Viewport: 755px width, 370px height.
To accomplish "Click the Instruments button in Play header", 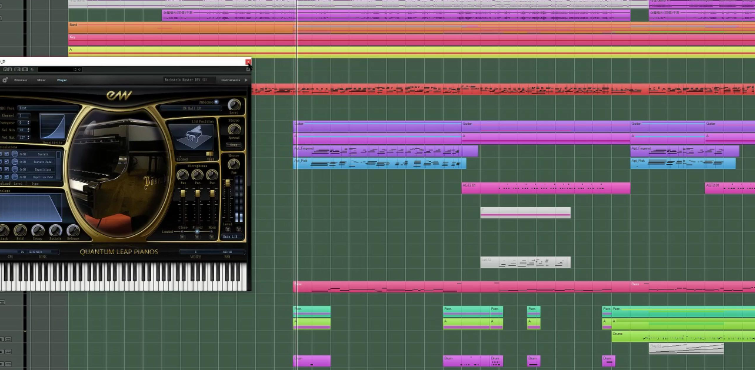I will 231,80.
